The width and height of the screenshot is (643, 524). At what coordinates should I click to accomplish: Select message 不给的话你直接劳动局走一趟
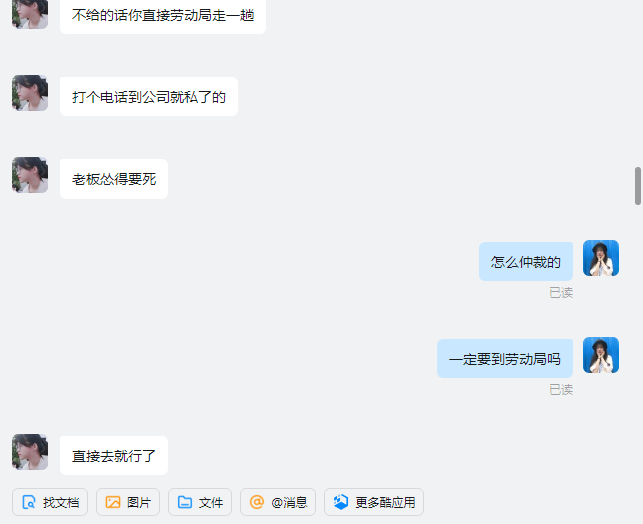(x=163, y=16)
